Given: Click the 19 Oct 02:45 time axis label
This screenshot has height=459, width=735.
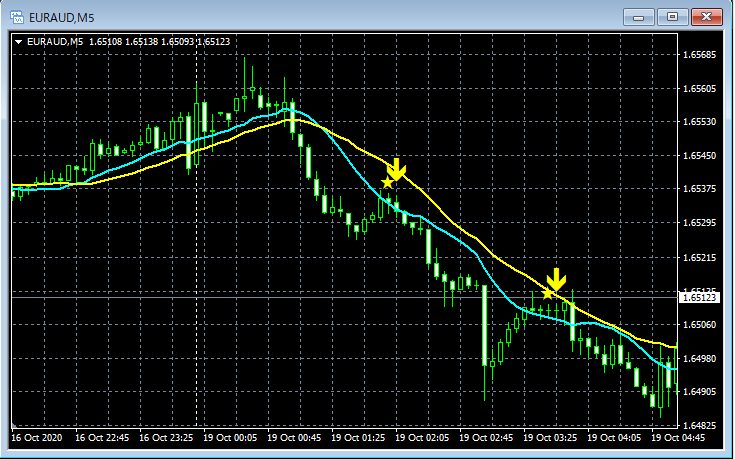Looking at the screenshot, I should pyautogui.click(x=486, y=438).
